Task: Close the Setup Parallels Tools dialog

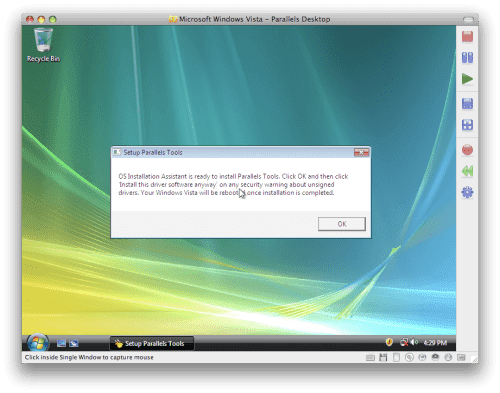Action: [x=361, y=152]
